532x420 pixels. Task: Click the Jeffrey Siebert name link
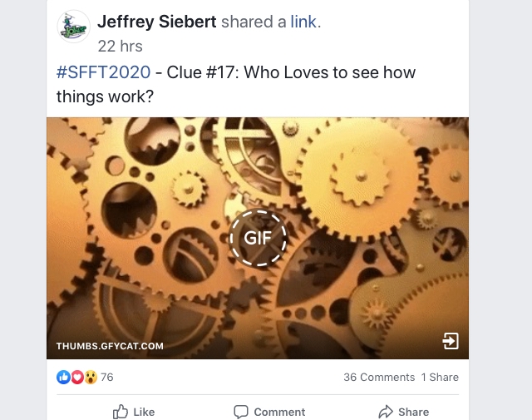[157, 22]
